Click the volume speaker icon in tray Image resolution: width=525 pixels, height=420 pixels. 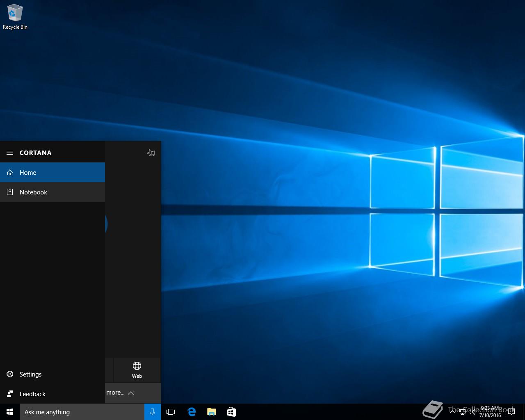472,412
